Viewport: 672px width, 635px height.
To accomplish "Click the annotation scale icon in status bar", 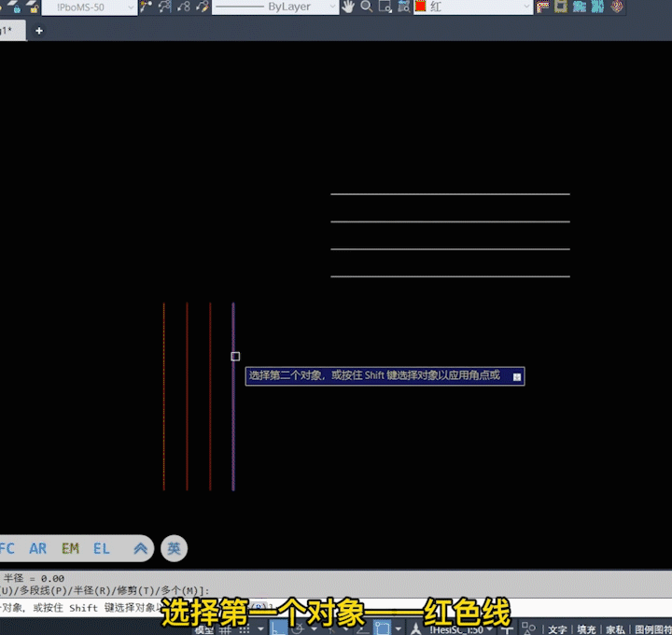I will (415, 629).
